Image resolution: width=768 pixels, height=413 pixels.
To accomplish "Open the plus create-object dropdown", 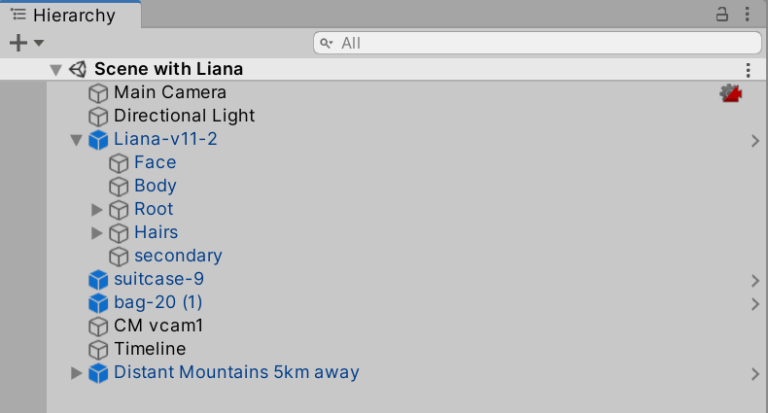I will tap(25, 43).
